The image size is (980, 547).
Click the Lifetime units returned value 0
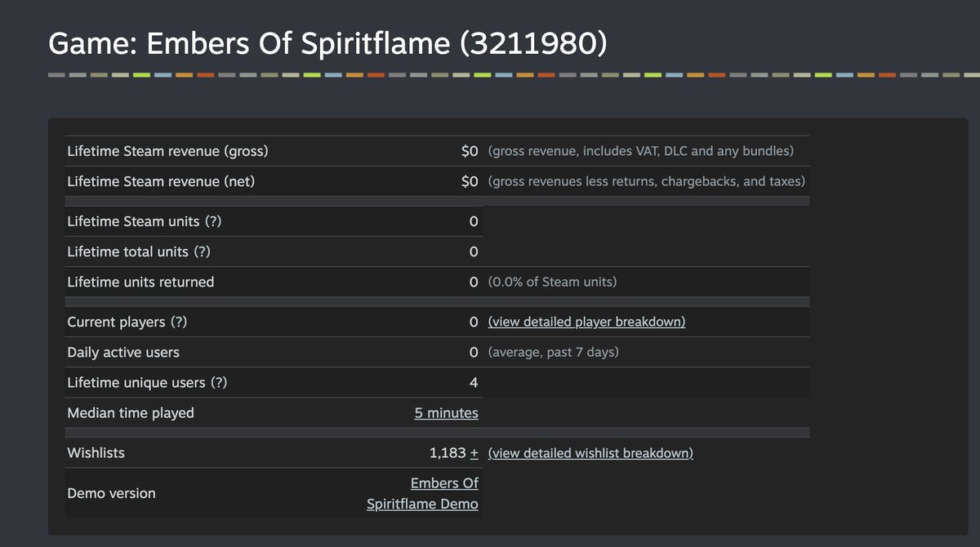tap(474, 282)
